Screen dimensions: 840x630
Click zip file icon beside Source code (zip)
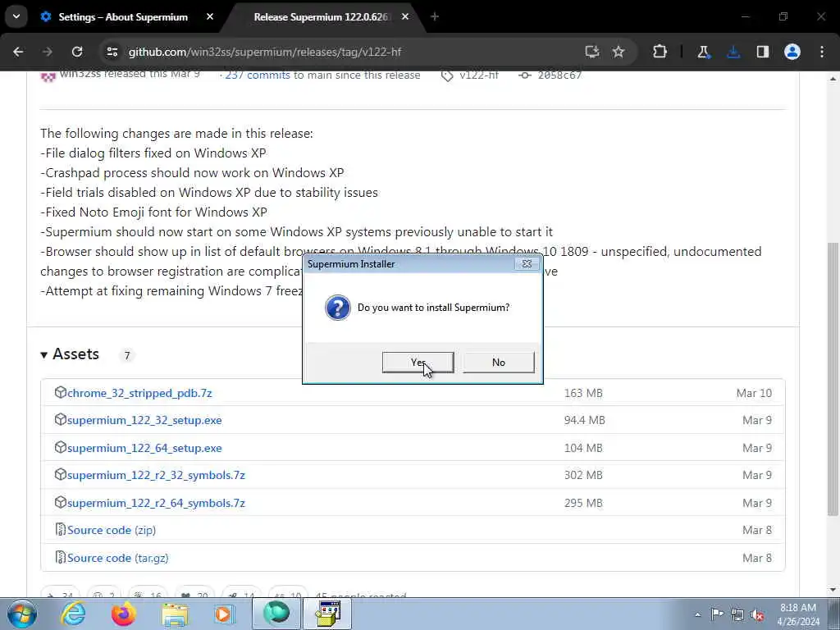click(61, 529)
